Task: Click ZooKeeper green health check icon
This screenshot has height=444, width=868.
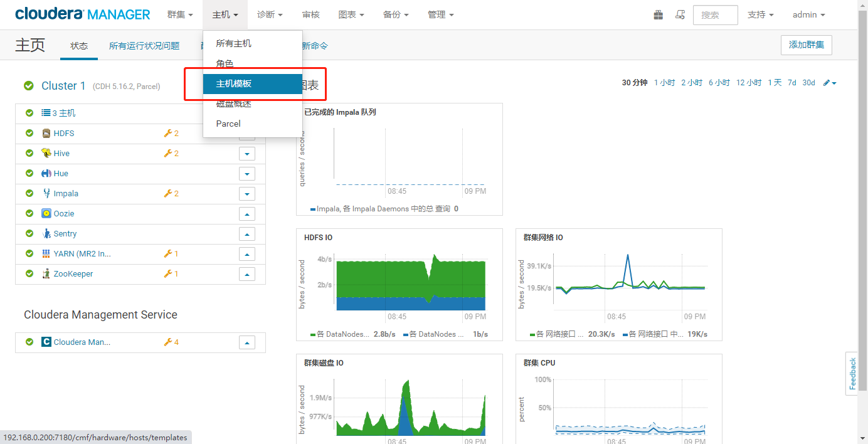Action: tap(29, 273)
